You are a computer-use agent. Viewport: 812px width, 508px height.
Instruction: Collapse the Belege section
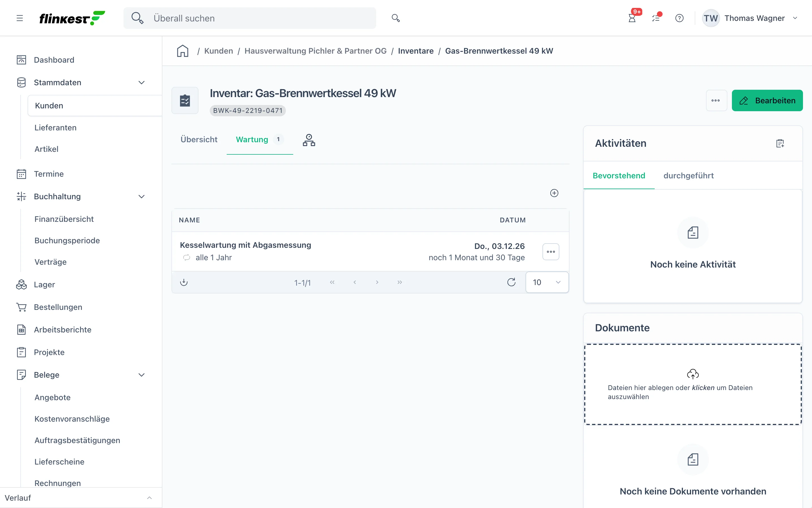coord(142,375)
